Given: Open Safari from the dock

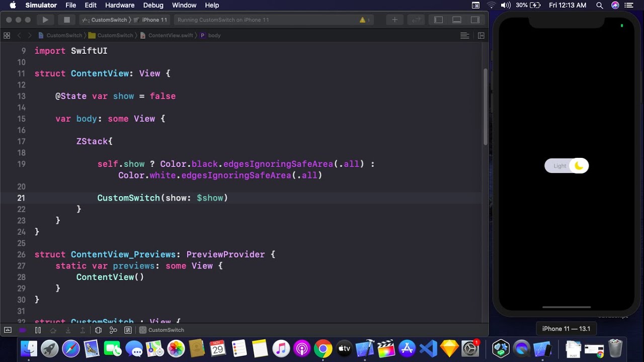Looking at the screenshot, I should tap(71, 348).
